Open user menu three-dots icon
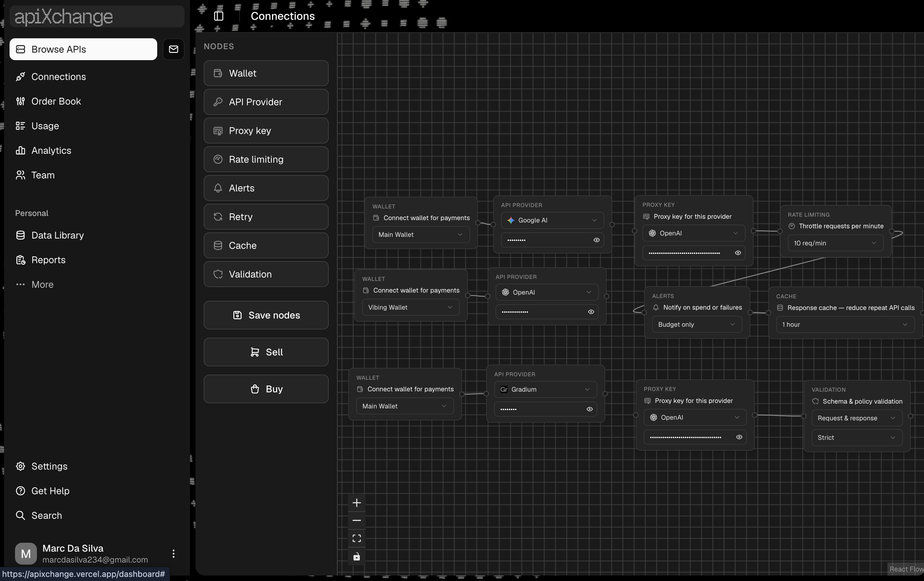Viewport: 924px width, 581px height. pyautogui.click(x=174, y=553)
